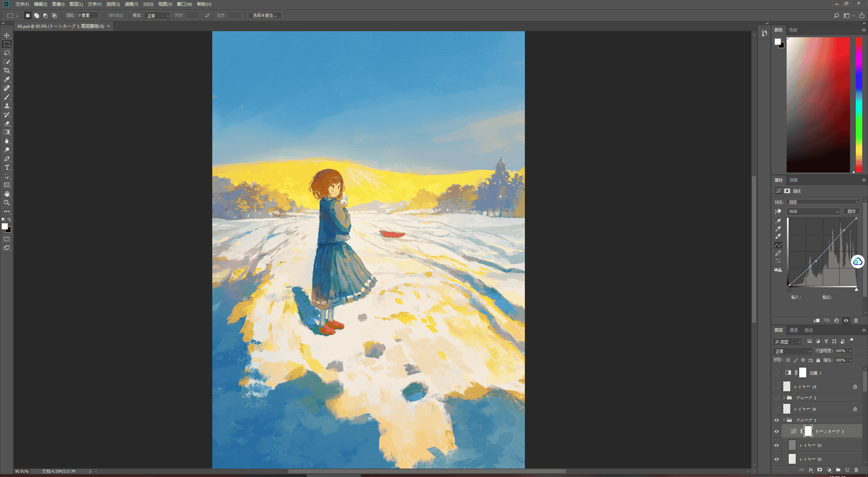Hide the レイヤー 53 layer
The height and width of the screenshot is (477, 868).
click(776, 445)
